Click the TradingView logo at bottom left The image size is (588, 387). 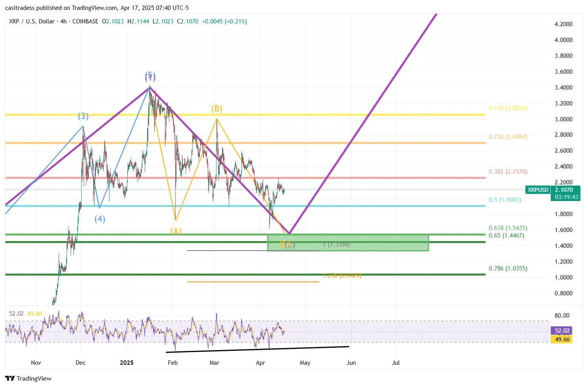(x=28, y=378)
